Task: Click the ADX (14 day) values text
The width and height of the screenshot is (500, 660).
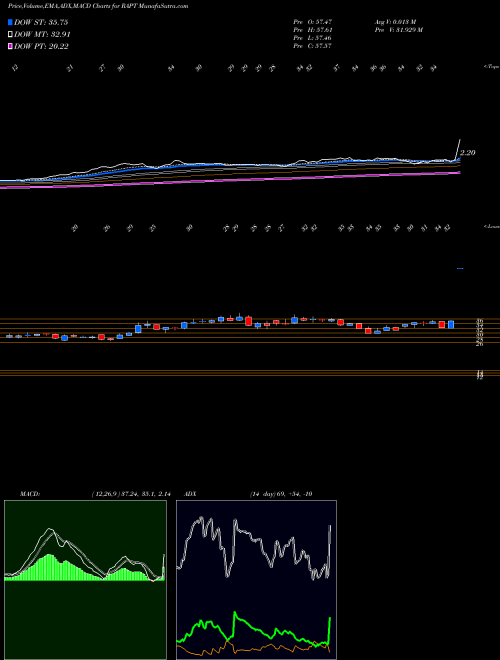Action: pyautogui.click(x=280, y=494)
